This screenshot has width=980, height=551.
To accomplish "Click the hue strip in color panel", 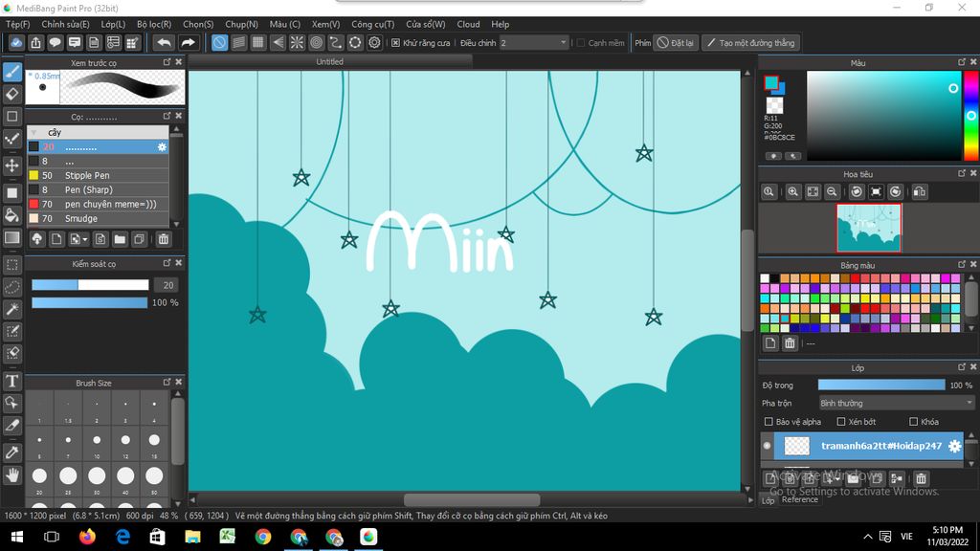I will click(970, 116).
